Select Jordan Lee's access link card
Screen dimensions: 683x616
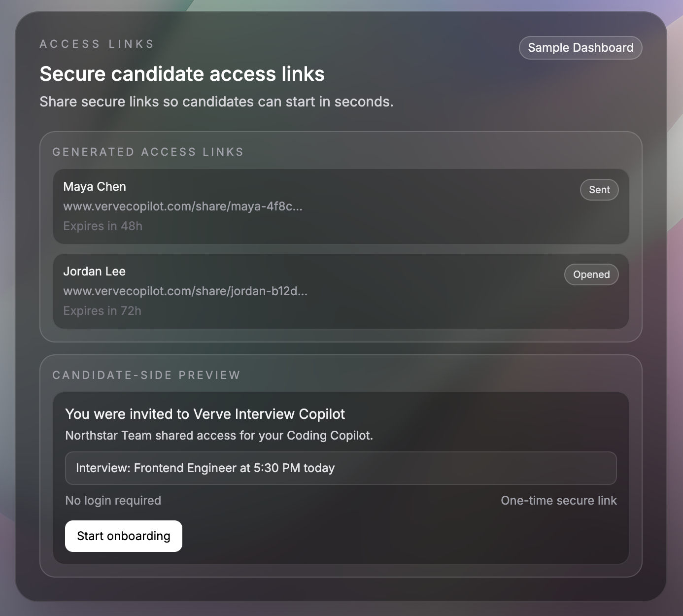coord(341,291)
